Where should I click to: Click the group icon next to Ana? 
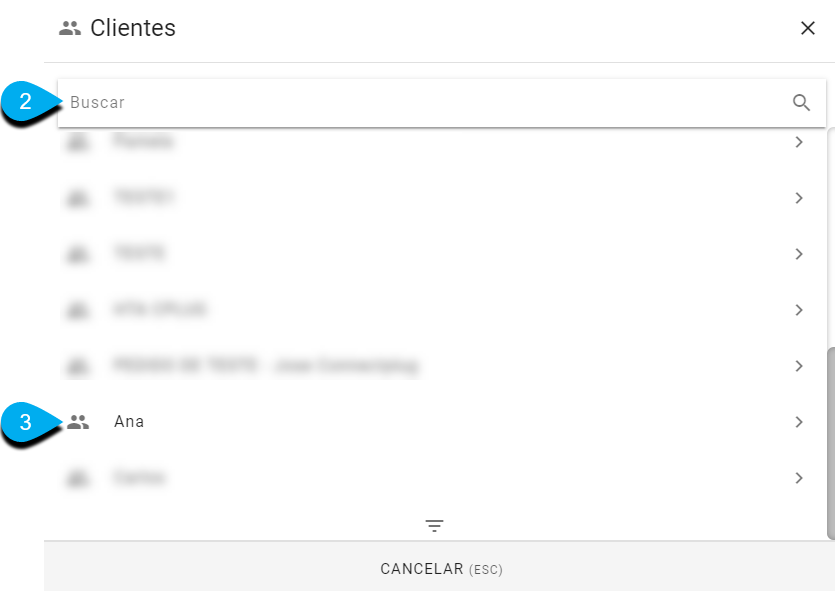(78, 422)
